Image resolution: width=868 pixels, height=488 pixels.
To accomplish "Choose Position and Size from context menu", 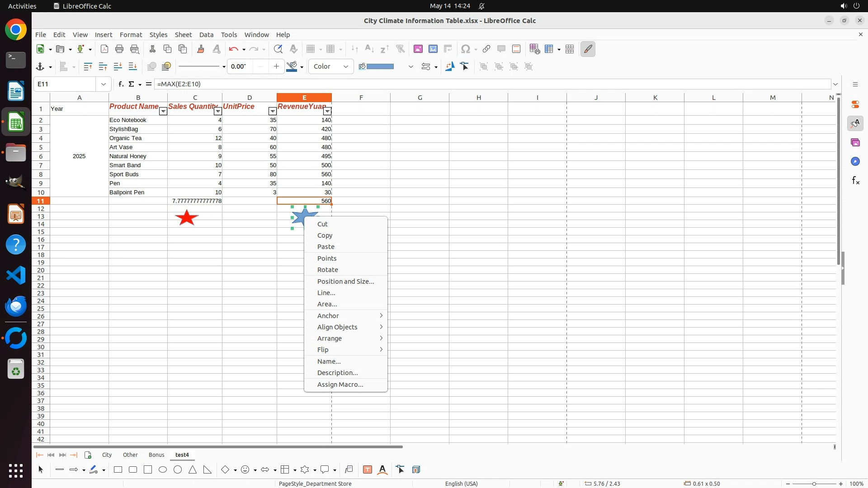I will pyautogui.click(x=345, y=282).
